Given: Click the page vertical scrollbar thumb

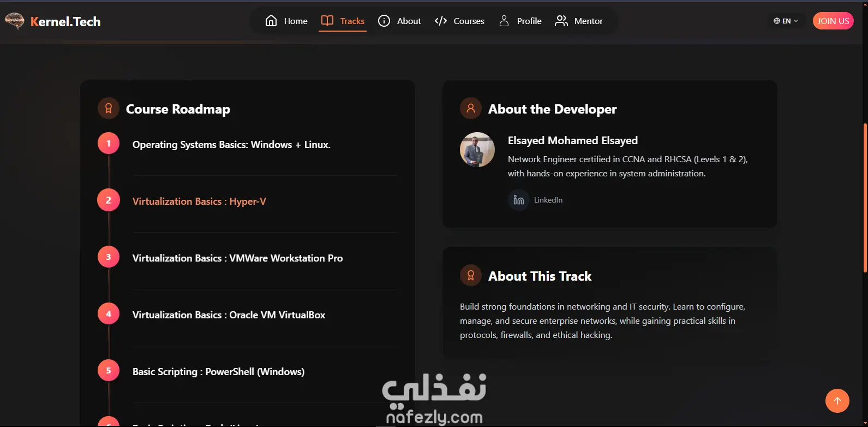Looking at the screenshot, I should 865,198.
